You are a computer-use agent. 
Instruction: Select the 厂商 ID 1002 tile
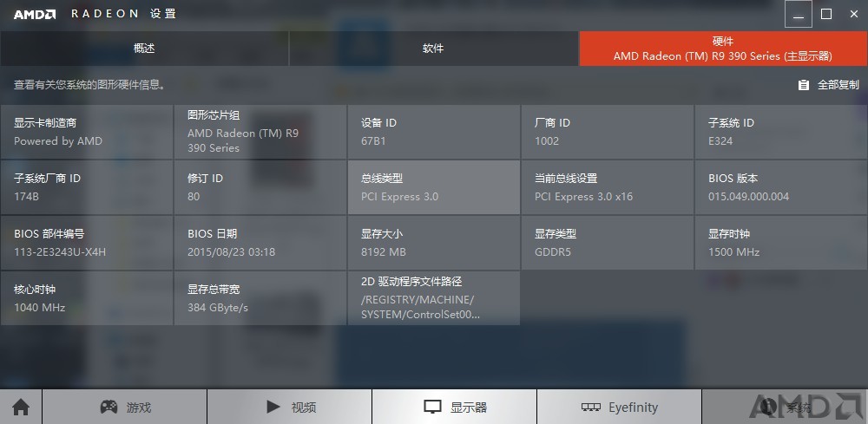[x=608, y=132]
